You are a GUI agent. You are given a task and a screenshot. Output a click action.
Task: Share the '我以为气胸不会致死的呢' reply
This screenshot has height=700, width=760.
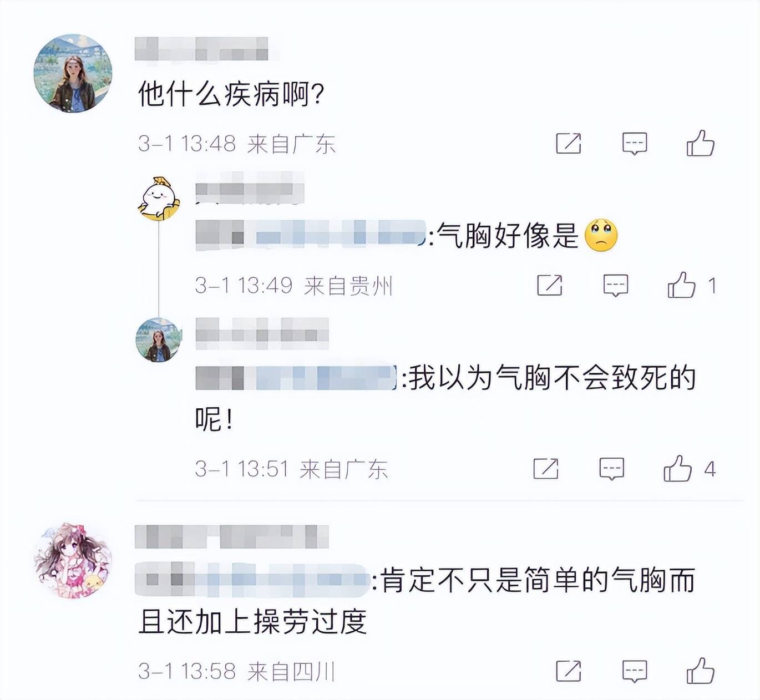pos(546,469)
